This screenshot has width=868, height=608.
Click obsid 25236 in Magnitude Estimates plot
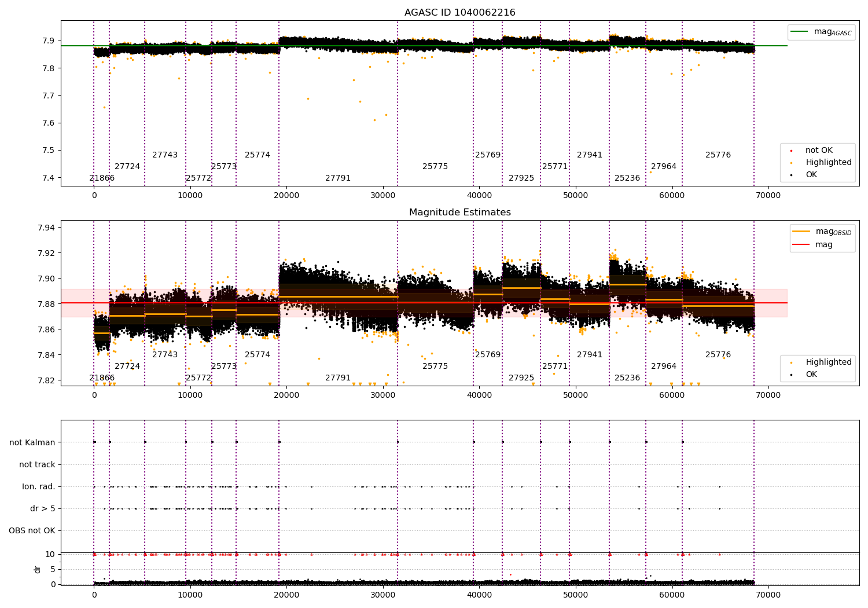(x=627, y=378)
